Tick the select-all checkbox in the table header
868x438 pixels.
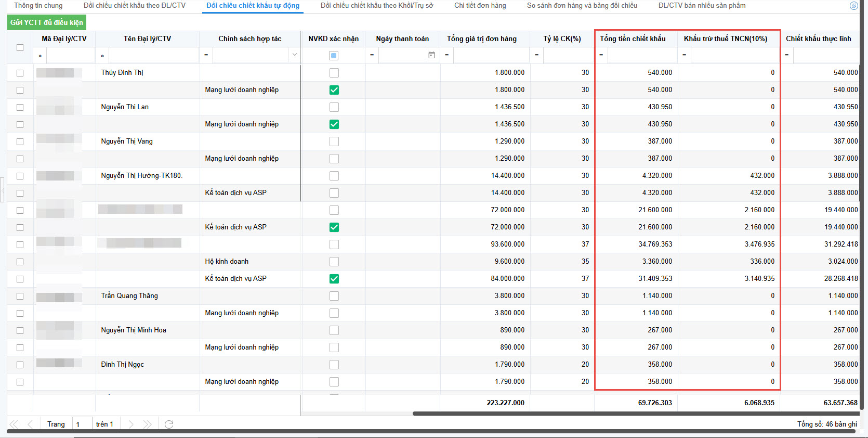coord(20,47)
